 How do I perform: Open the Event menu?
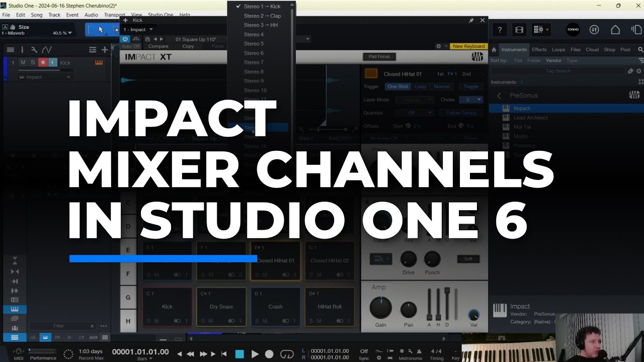click(72, 15)
